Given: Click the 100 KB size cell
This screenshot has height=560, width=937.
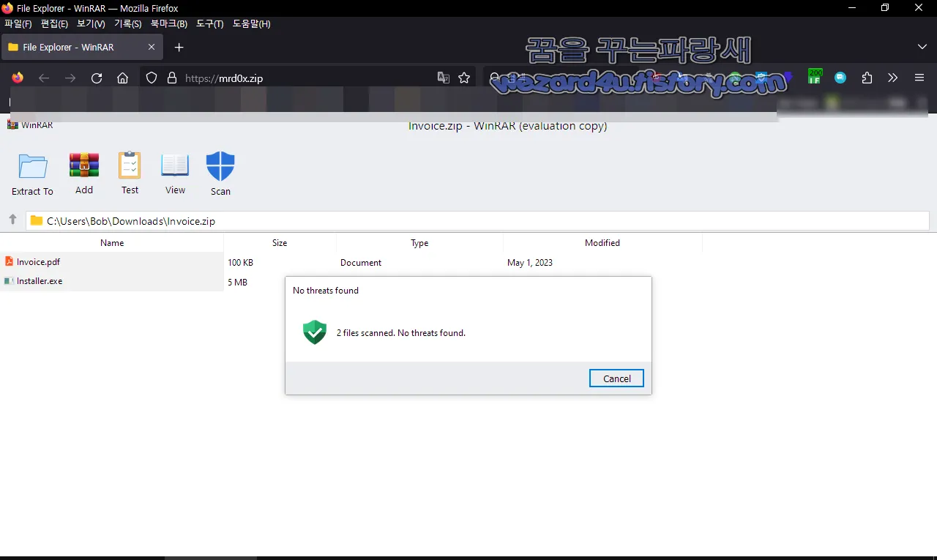Looking at the screenshot, I should click(240, 262).
